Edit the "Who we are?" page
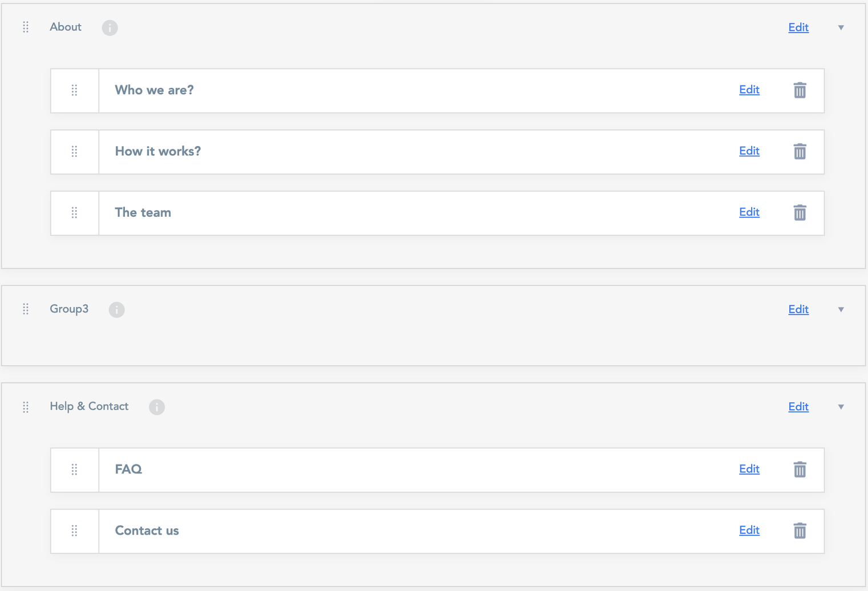 coord(749,90)
